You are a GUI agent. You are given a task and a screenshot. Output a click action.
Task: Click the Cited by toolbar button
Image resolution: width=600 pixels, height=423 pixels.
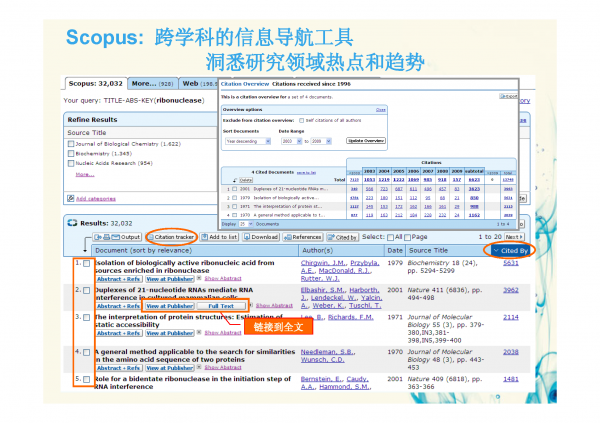[x=342, y=237]
